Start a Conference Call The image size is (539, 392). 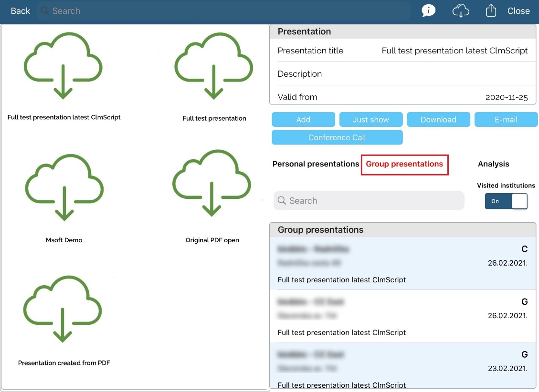[x=337, y=137]
